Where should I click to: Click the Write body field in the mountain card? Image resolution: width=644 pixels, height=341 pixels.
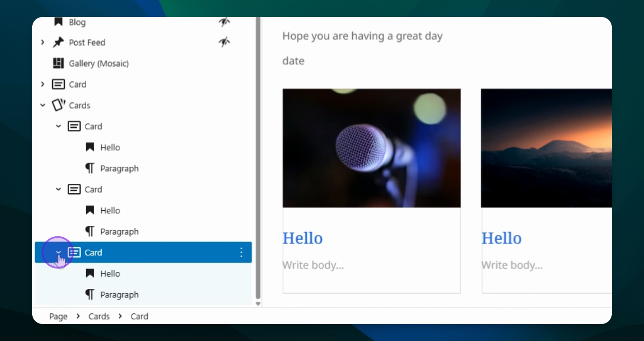(512, 265)
